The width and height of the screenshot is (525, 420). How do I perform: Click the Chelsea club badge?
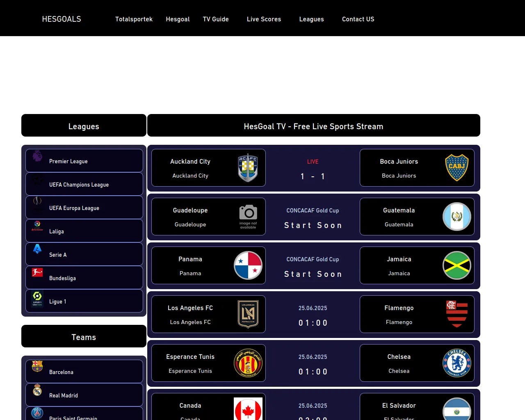(x=457, y=363)
